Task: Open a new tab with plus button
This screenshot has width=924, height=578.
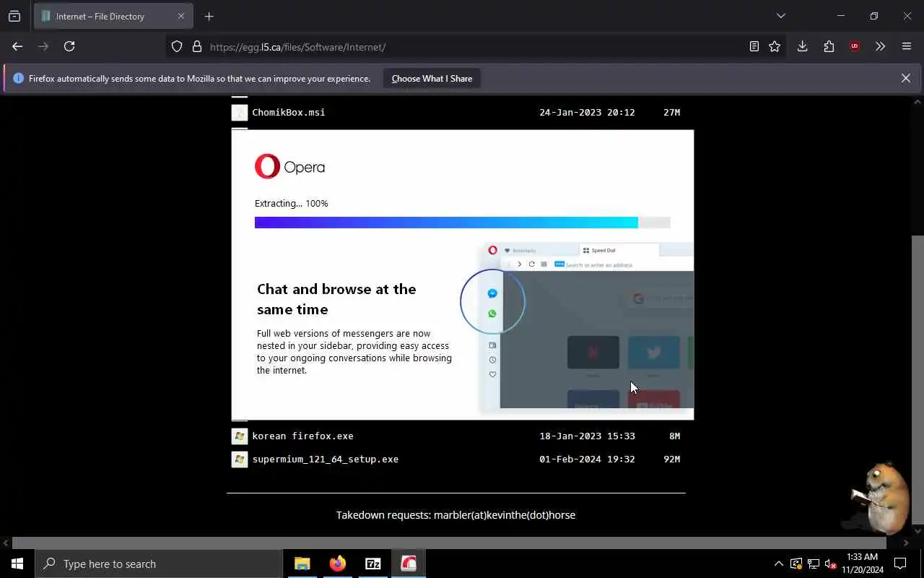Action: 209,16
